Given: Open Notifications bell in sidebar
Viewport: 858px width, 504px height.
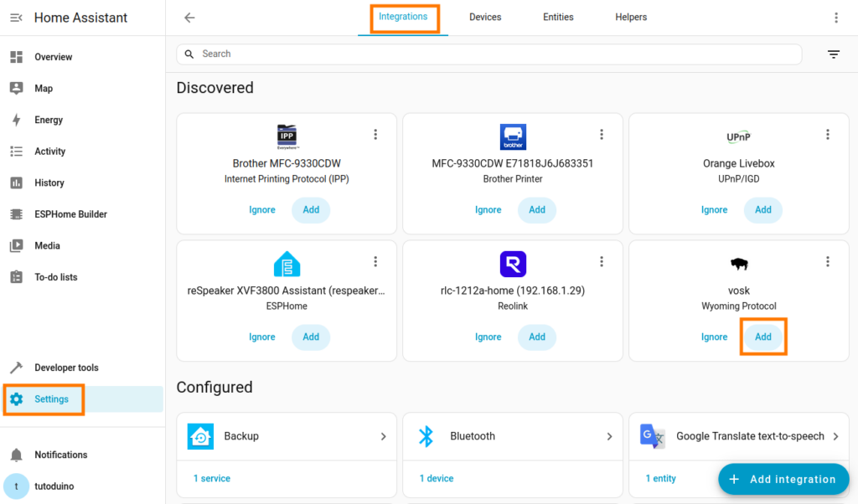Looking at the screenshot, I should pyautogui.click(x=16, y=455).
